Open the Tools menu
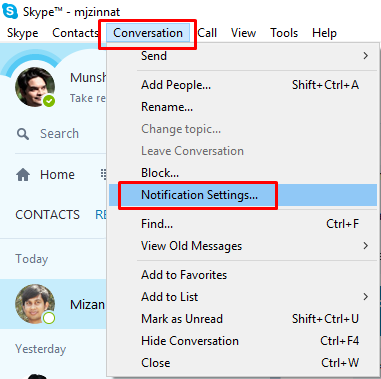 pyautogui.click(x=284, y=33)
